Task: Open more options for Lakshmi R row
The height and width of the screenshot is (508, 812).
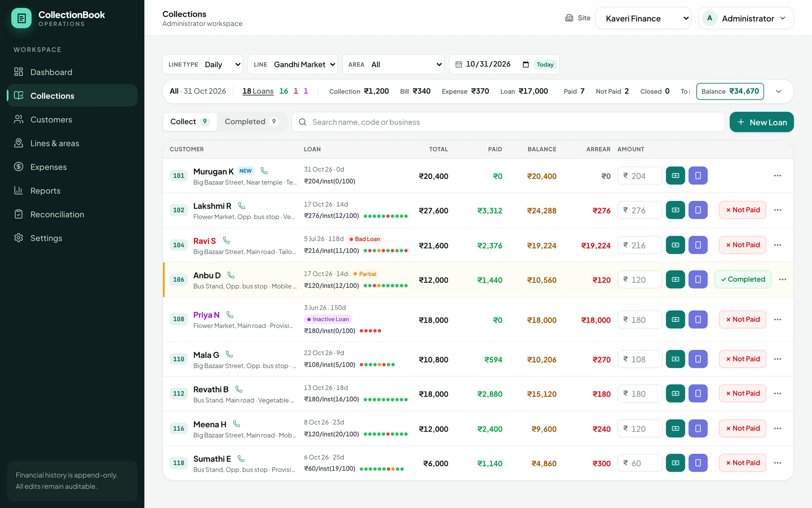Action: click(777, 210)
